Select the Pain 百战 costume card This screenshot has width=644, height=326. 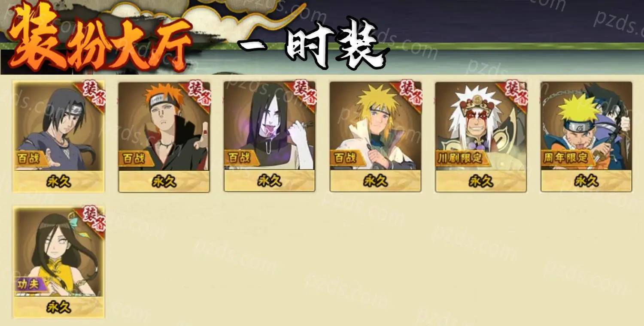pyautogui.click(x=164, y=136)
